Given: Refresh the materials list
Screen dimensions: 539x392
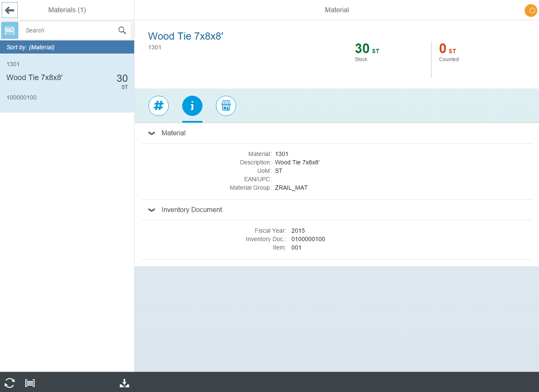Looking at the screenshot, I should tap(10, 383).
